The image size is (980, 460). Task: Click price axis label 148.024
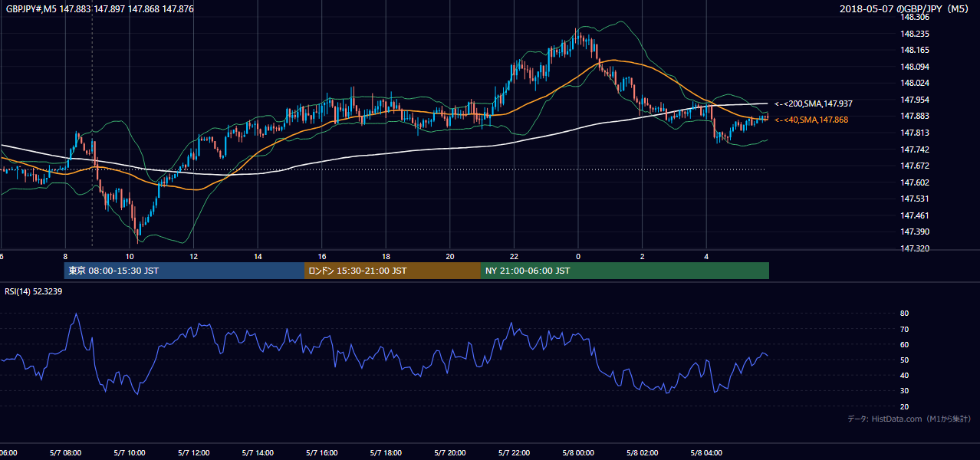tap(915, 83)
